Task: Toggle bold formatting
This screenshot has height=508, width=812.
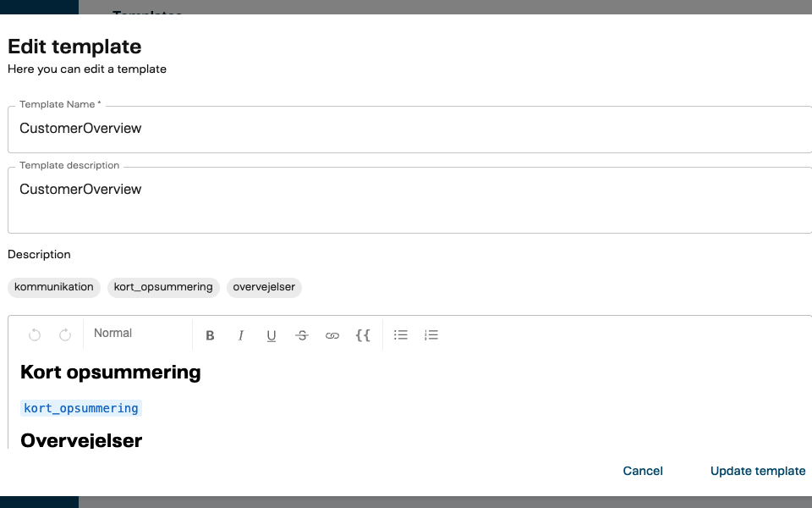Action: click(x=210, y=335)
